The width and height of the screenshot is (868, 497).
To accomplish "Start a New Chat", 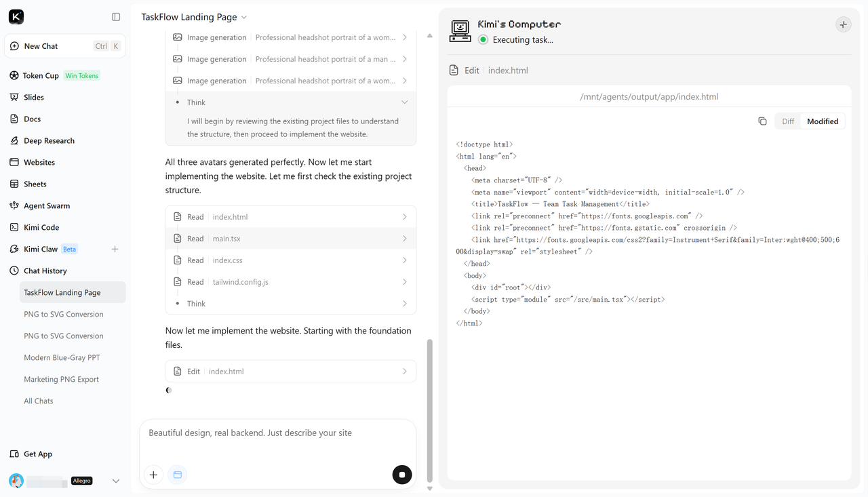I will pos(65,46).
